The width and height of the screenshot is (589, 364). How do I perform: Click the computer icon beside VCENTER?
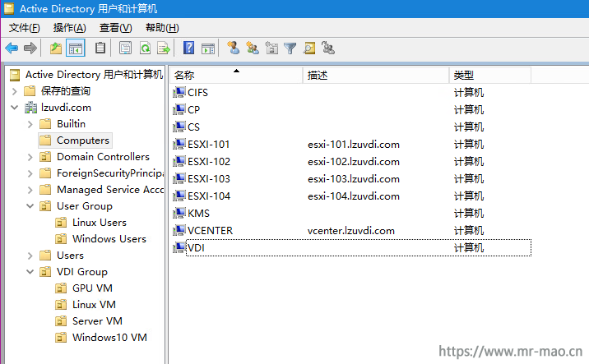(179, 230)
